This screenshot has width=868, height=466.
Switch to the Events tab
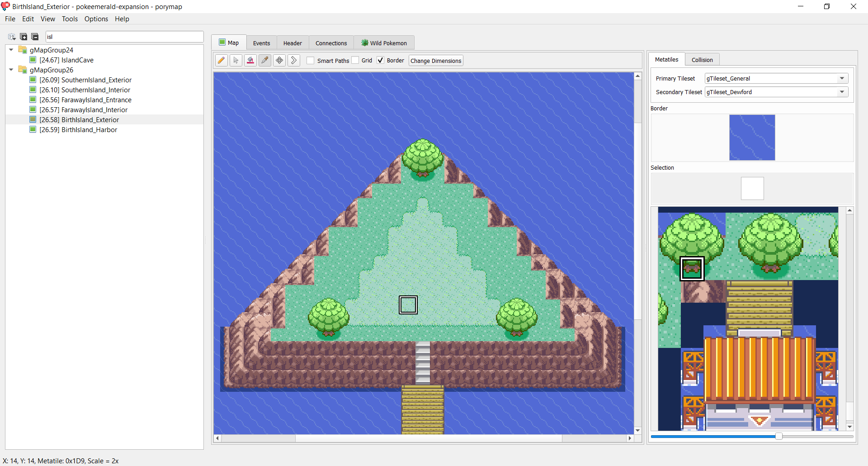[x=261, y=43]
